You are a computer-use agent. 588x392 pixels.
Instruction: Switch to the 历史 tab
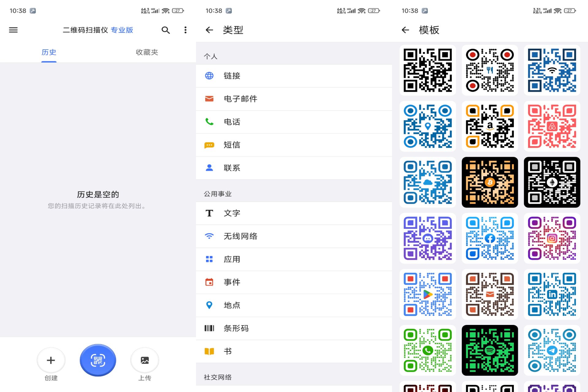pos(49,52)
